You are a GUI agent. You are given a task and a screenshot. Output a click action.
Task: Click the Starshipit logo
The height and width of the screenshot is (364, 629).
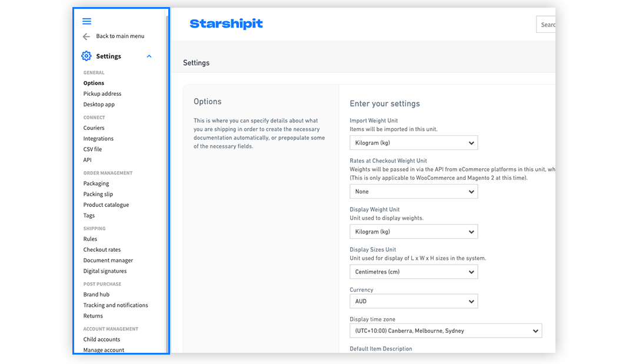(227, 24)
